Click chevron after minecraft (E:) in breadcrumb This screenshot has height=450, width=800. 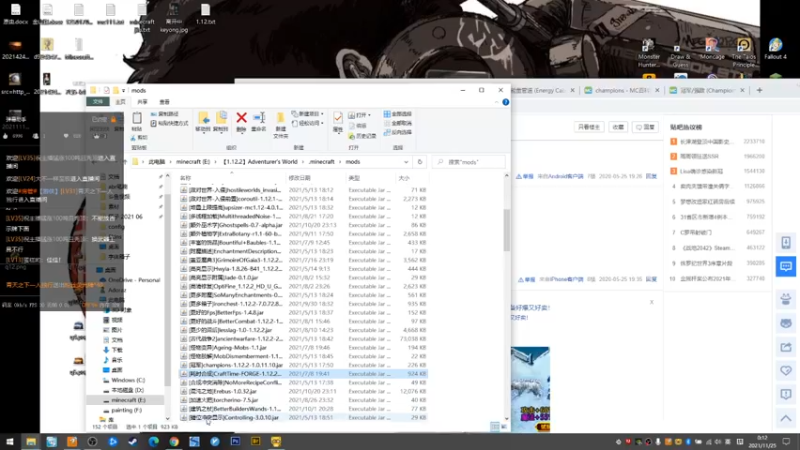pyautogui.click(x=216, y=162)
